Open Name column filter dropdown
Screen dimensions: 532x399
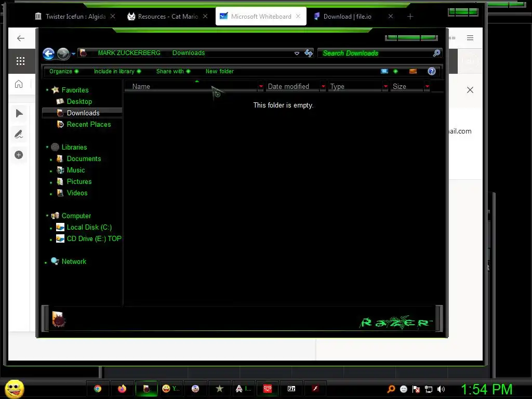(x=261, y=87)
